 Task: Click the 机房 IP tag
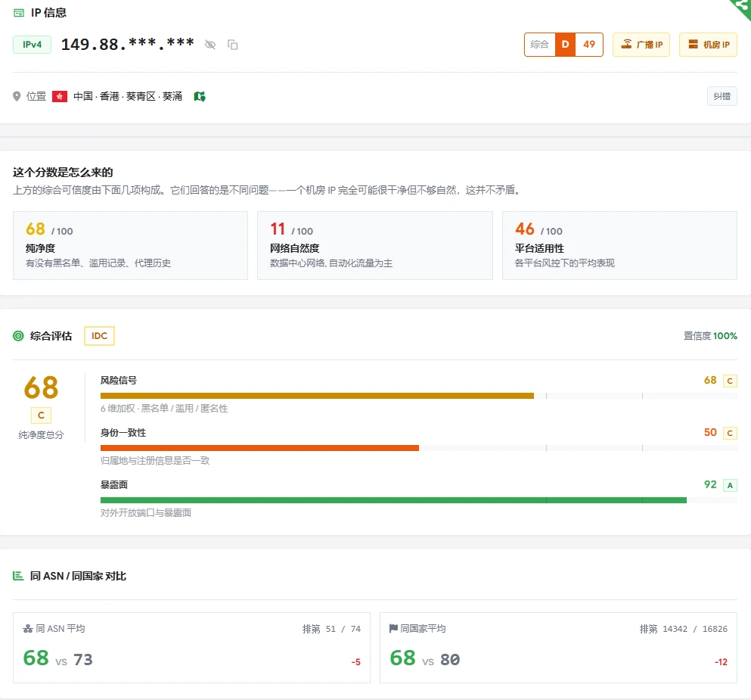[x=708, y=45]
